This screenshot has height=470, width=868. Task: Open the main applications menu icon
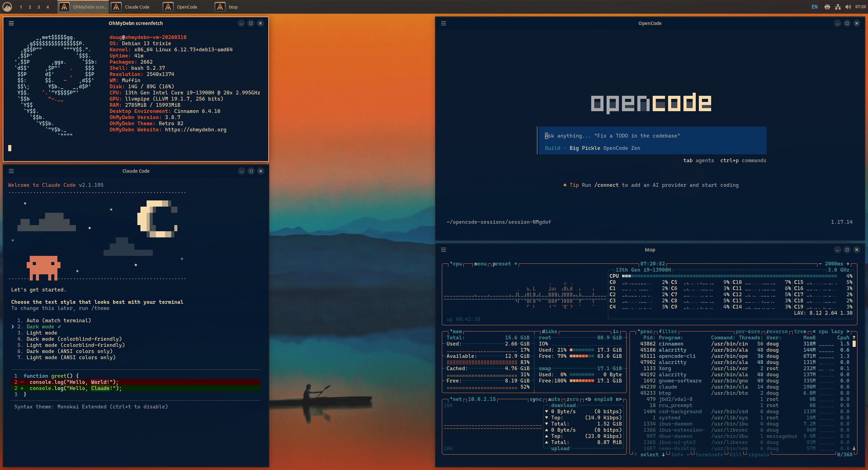click(x=7, y=7)
